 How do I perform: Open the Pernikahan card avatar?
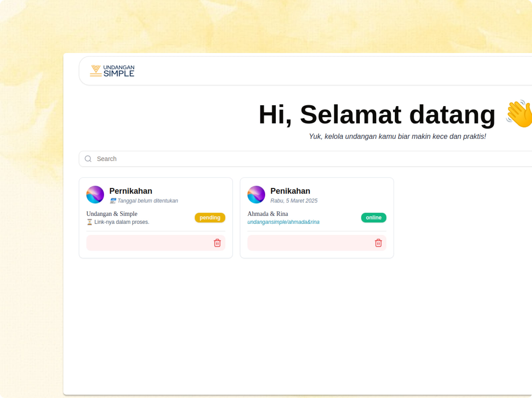95,194
